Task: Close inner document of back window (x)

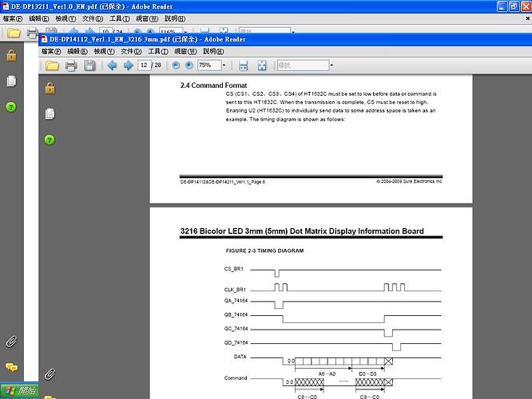Action: pos(527,18)
